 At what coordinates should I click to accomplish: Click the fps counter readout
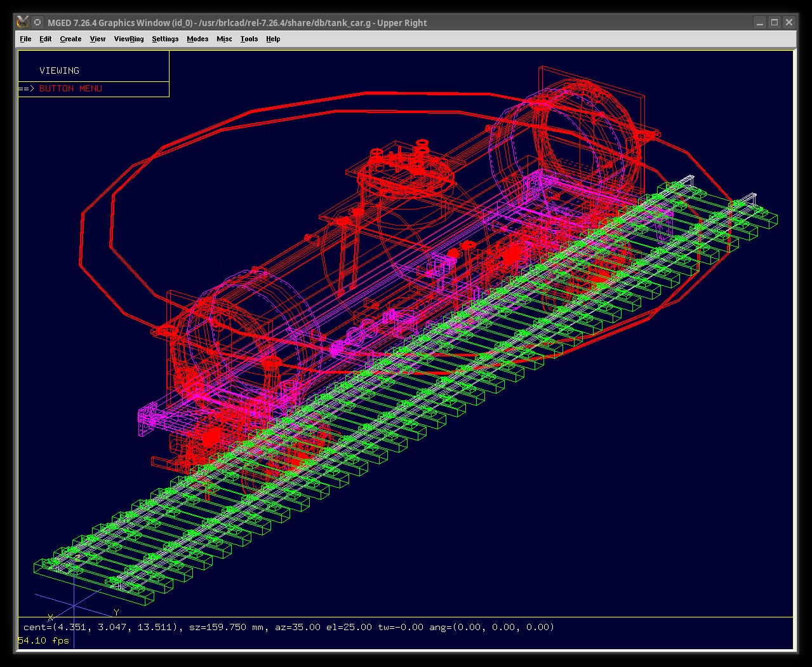[x=43, y=640]
